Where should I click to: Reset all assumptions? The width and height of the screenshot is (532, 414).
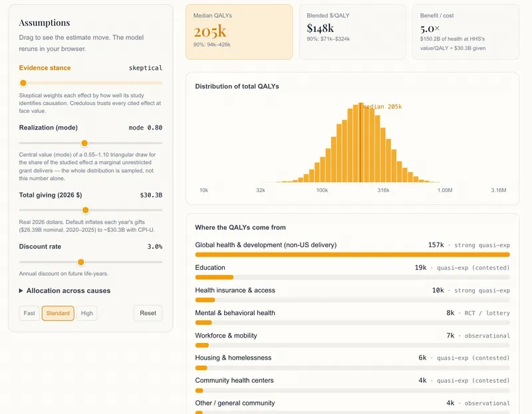pyautogui.click(x=148, y=313)
